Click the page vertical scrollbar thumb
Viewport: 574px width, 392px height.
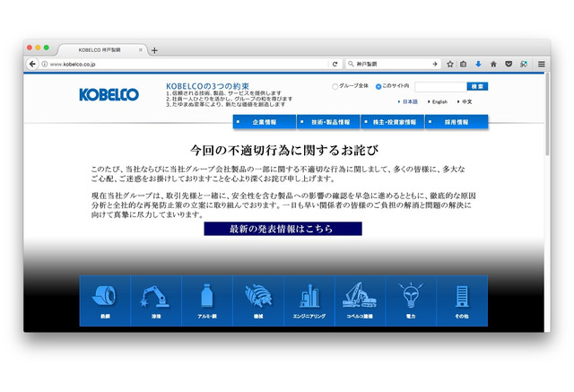547,114
